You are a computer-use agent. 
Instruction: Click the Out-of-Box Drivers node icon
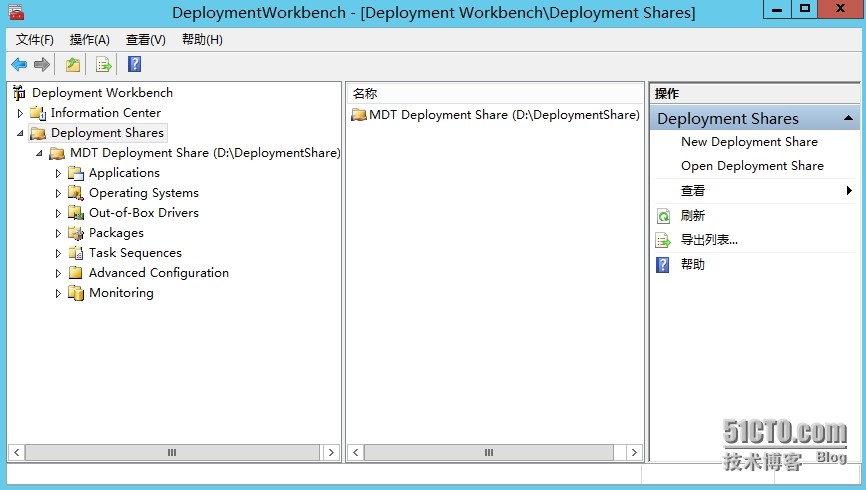pos(76,213)
